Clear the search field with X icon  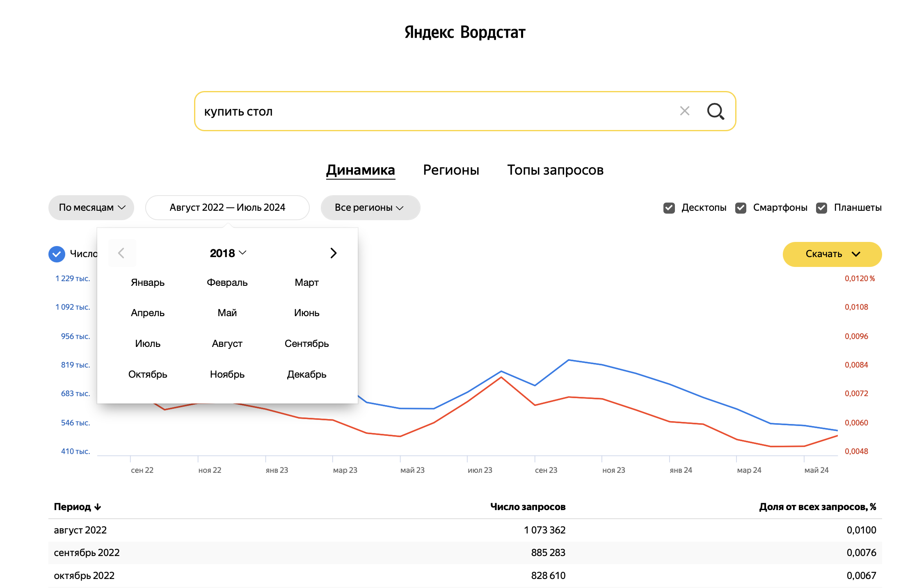click(x=684, y=111)
